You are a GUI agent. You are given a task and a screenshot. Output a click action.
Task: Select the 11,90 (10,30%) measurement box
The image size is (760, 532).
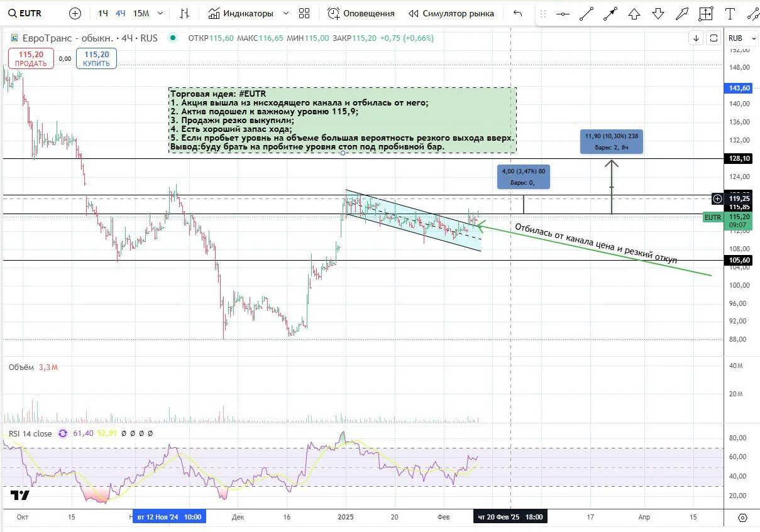[612, 141]
